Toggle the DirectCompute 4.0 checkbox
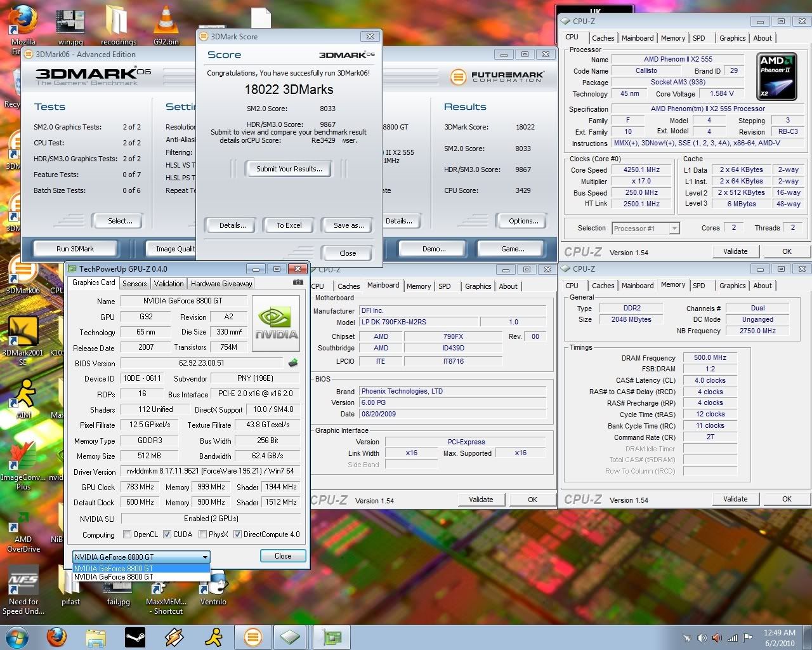The width and height of the screenshot is (812, 650). pos(237,534)
